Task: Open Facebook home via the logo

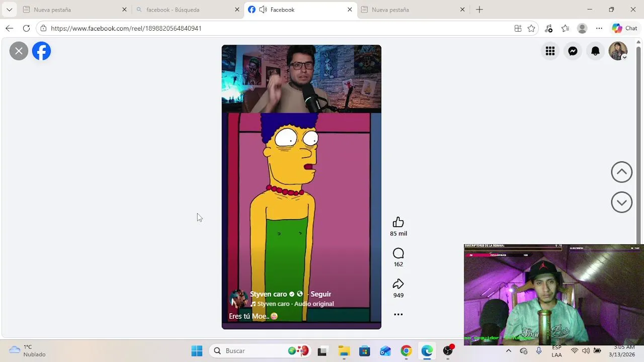Action: coord(42,51)
